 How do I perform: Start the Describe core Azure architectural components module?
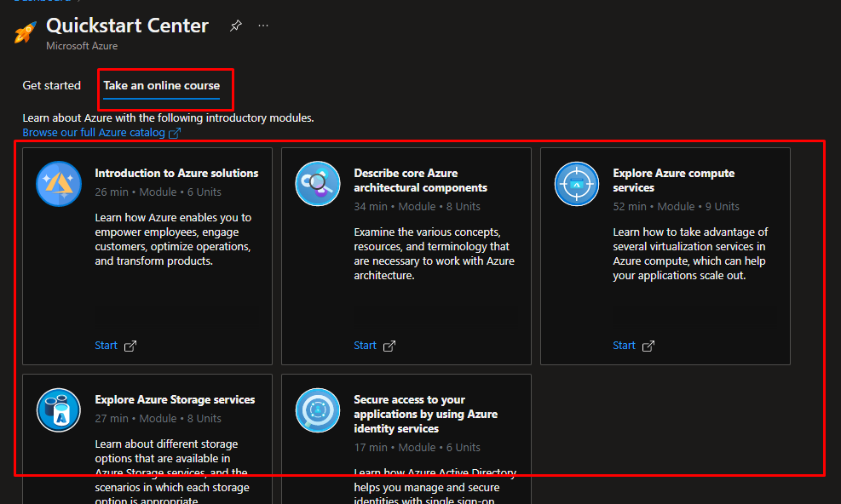coord(366,346)
